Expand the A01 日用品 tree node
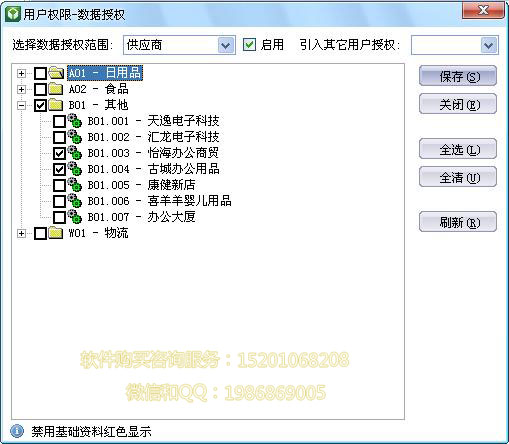 coord(21,73)
